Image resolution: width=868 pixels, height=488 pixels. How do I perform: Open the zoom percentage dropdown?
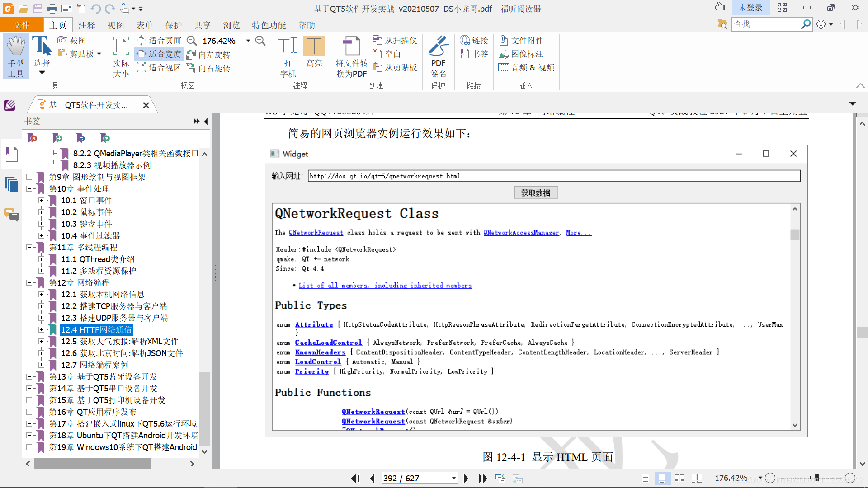point(248,41)
